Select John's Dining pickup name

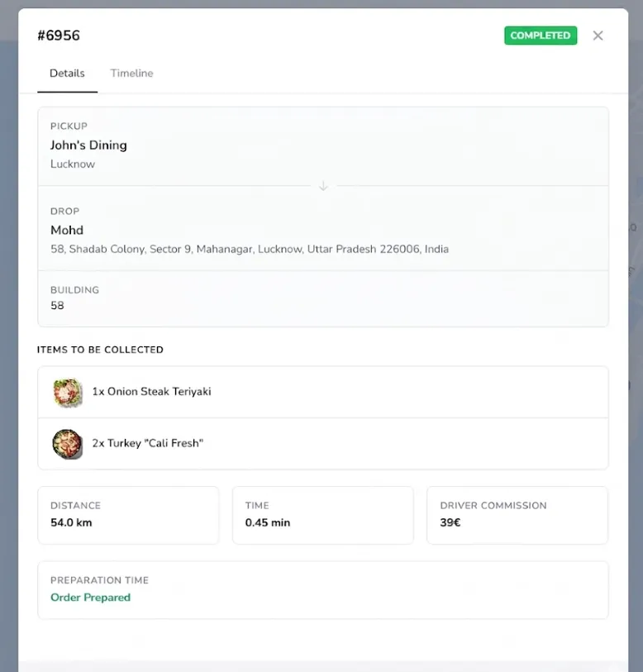pos(88,145)
